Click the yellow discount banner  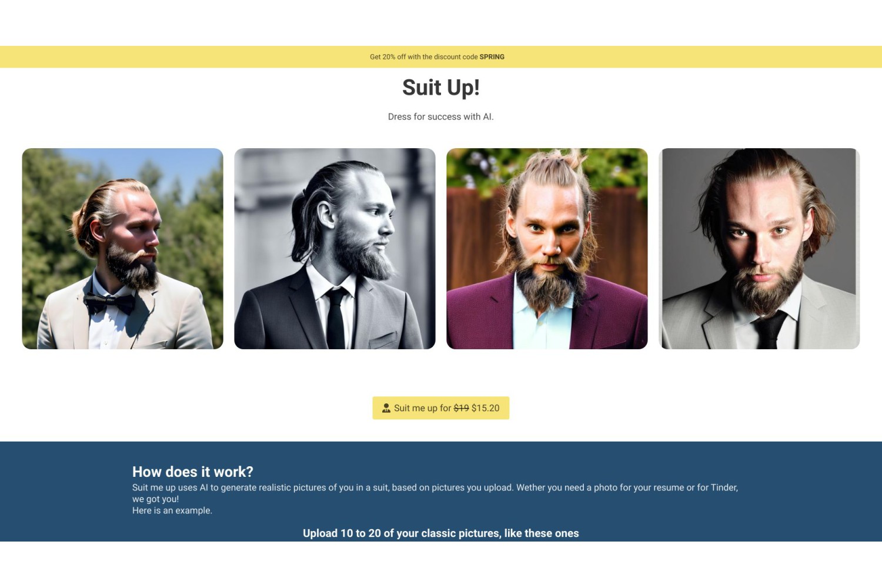tap(441, 57)
